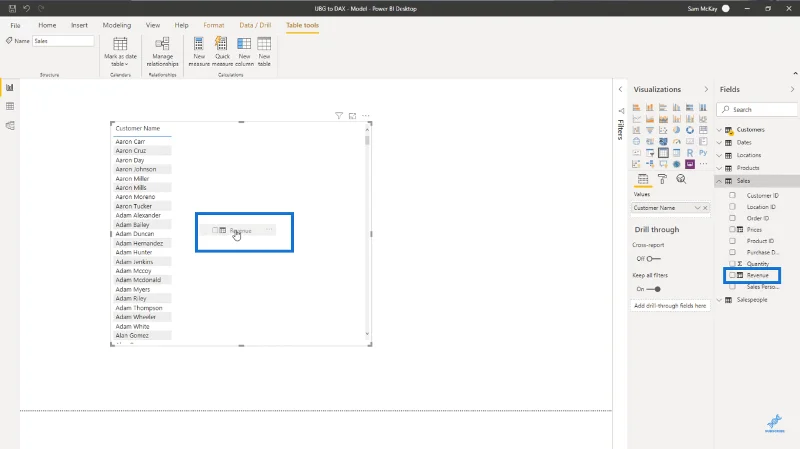Create a New table
Screen dimensions: 800x449
(x=264, y=52)
